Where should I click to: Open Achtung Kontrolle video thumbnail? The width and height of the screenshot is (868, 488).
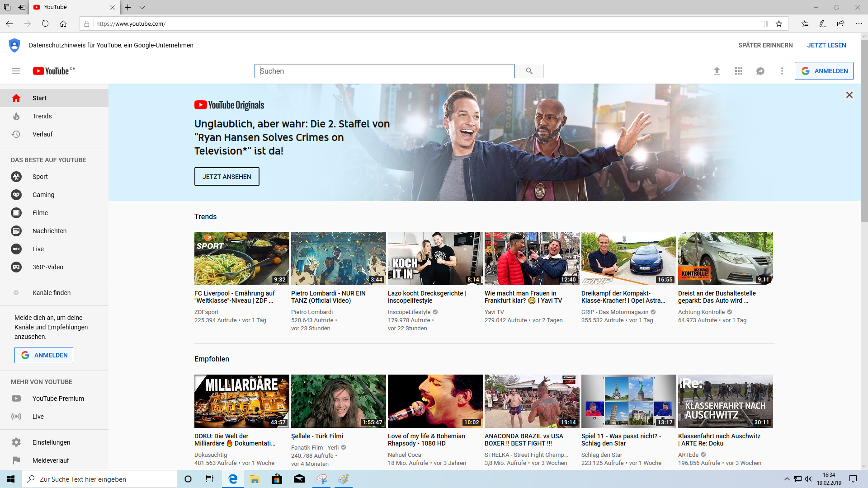pos(726,258)
